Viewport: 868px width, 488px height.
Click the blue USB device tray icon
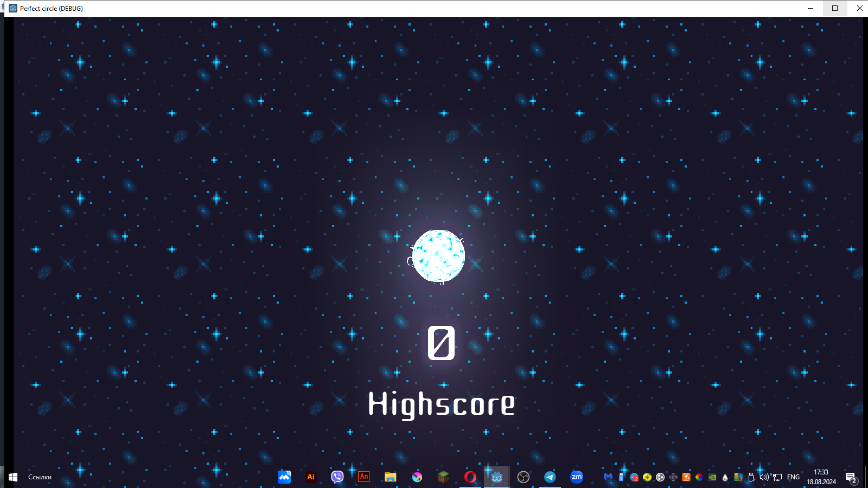pos(621,477)
